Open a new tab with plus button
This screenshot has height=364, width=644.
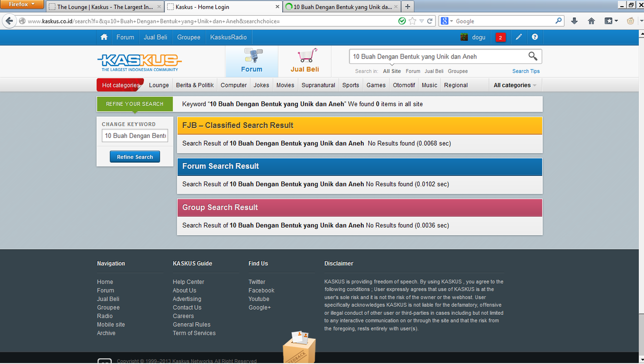click(408, 7)
